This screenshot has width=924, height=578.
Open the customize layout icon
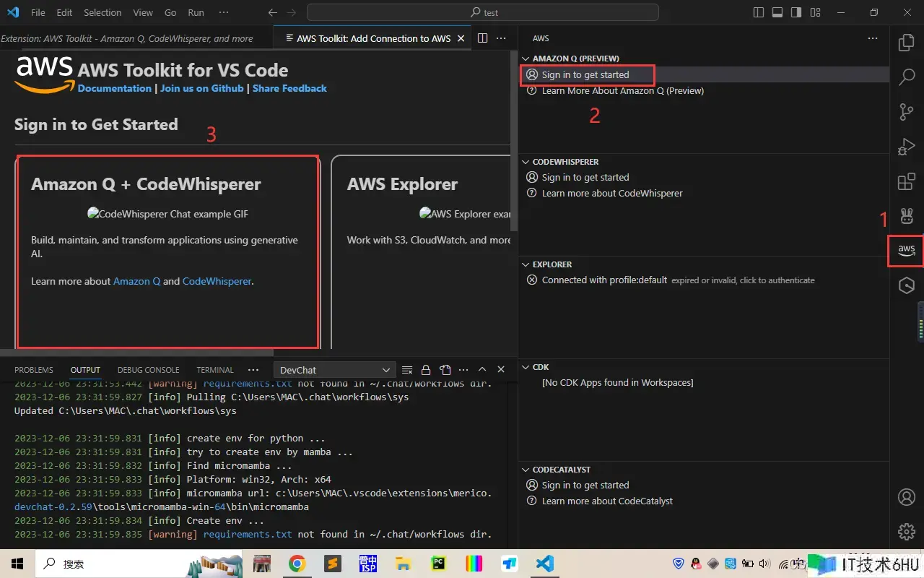point(816,12)
